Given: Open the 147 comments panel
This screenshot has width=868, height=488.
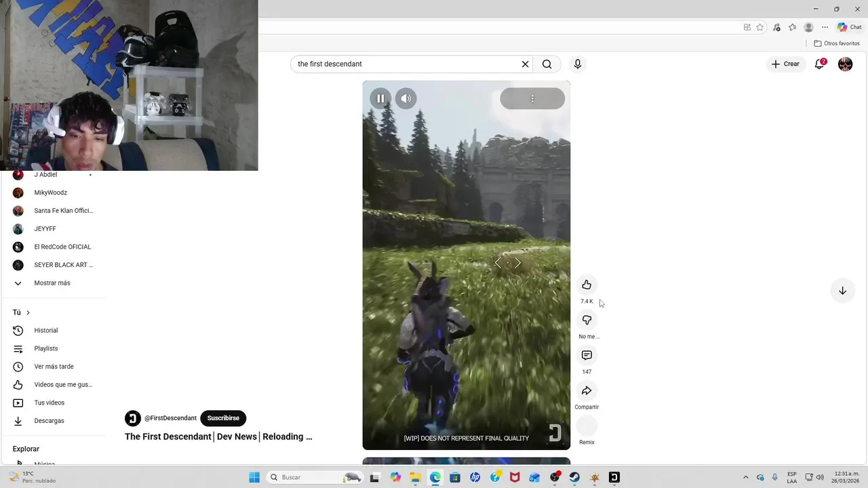Looking at the screenshot, I should [587, 355].
